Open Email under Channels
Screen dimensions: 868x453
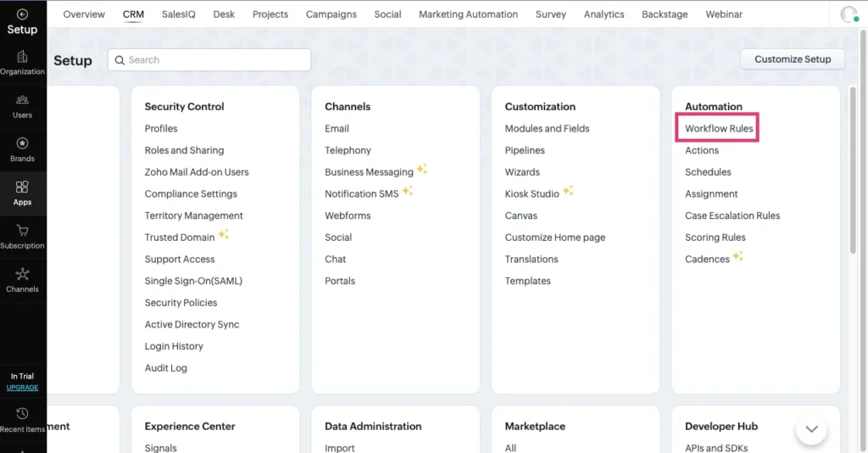pyautogui.click(x=337, y=128)
